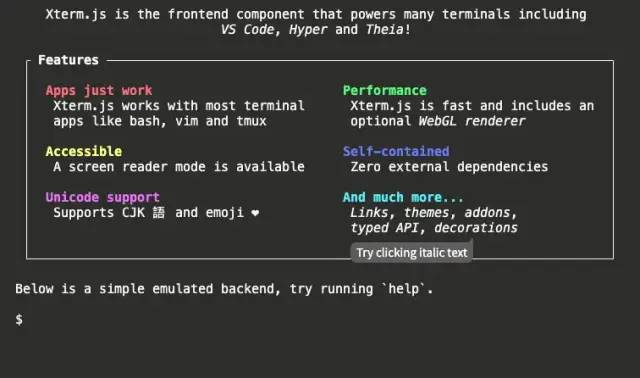
Task: Click the cyan 'And much more...' heading
Action: point(403,198)
